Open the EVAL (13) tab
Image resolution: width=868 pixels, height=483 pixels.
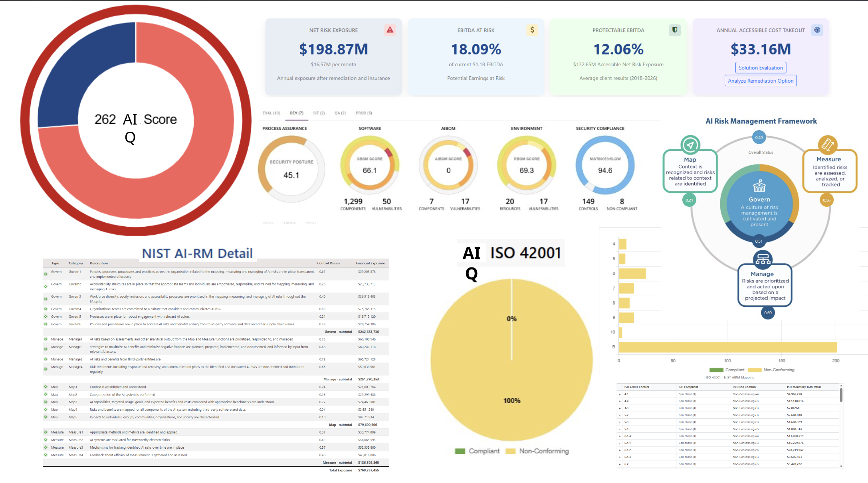click(271, 113)
